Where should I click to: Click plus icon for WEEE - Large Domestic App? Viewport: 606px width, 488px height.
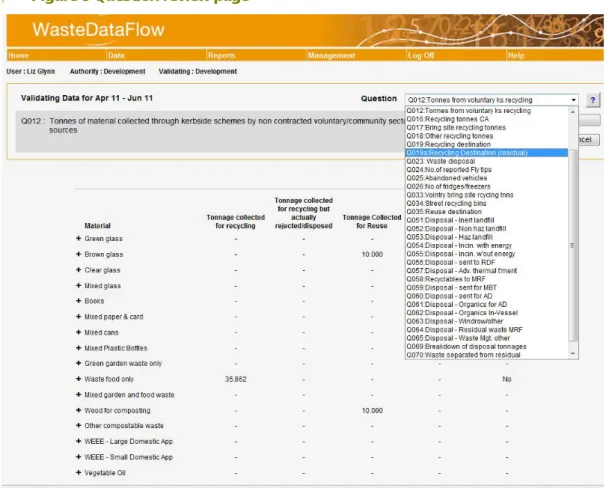coord(78,441)
